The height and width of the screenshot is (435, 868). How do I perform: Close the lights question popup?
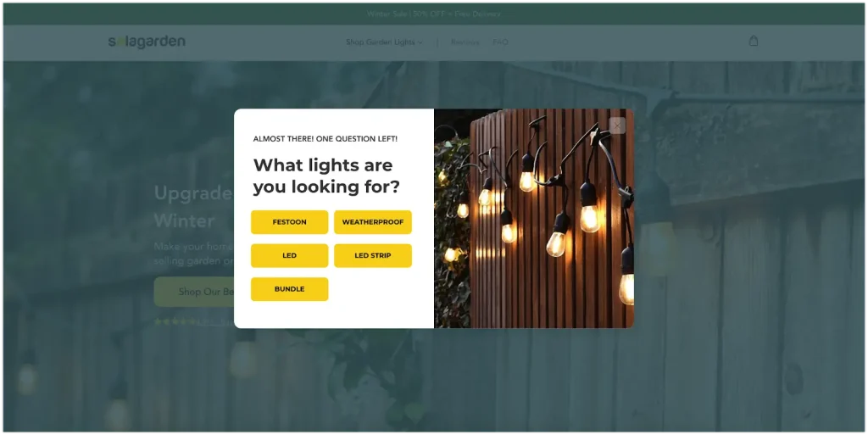coord(617,125)
